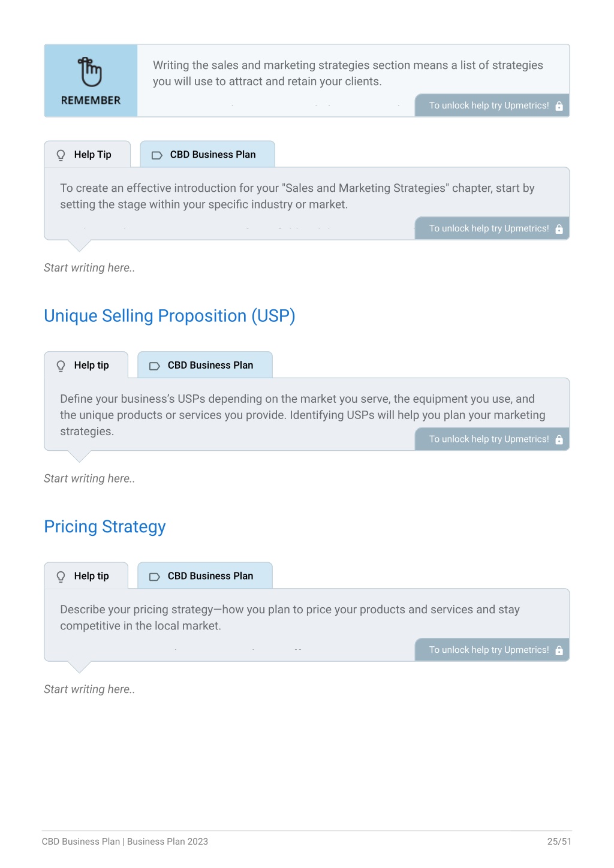
Task: Click tag icon on Pricing Strategy CBD Business Plan tab
Action: tap(155, 577)
